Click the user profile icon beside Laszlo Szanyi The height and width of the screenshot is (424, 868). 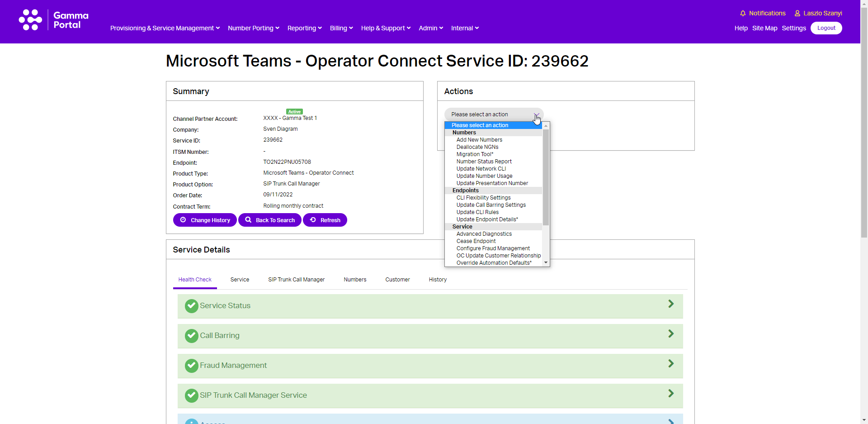(x=797, y=14)
